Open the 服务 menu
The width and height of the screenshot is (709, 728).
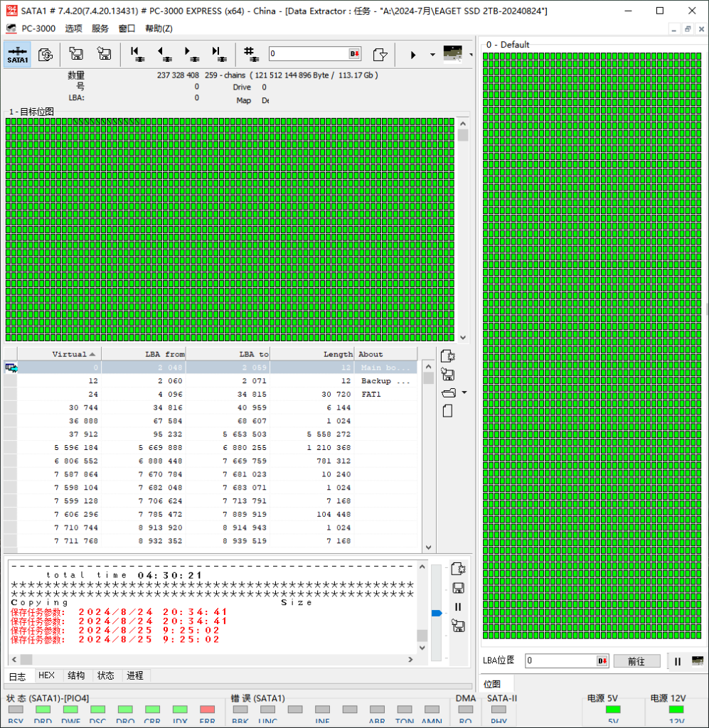[x=100, y=28]
